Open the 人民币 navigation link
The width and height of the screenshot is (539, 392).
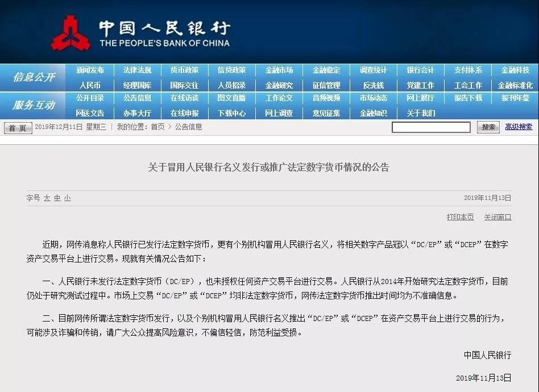[90, 85]
